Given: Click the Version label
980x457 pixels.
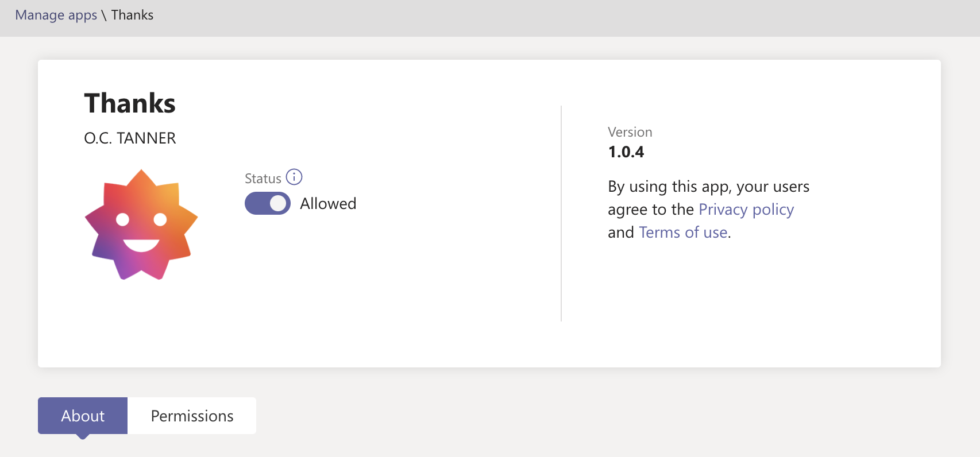Looking at the screenshot, I should click(x=630, y=132).
